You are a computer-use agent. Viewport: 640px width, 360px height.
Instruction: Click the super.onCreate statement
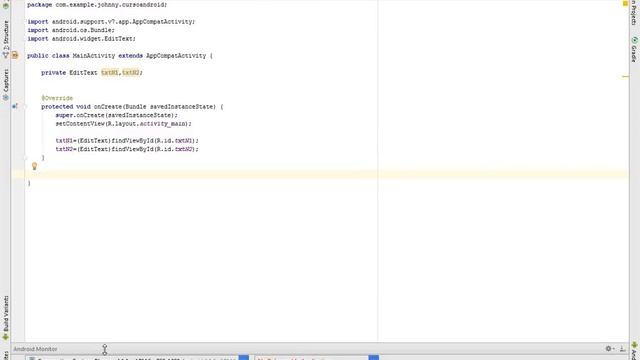117,115
